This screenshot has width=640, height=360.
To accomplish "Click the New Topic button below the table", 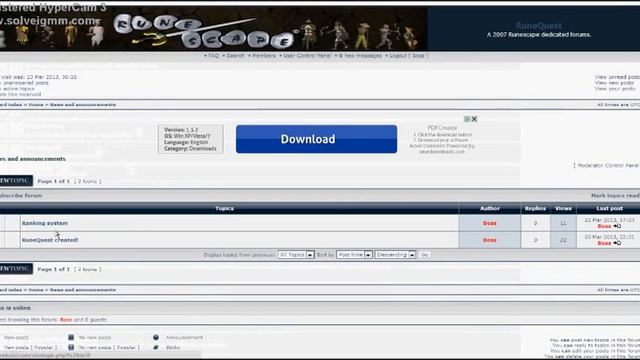I will 16,269.
